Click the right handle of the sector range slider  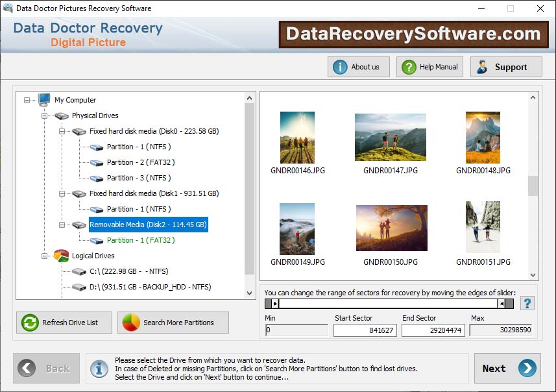502,302
